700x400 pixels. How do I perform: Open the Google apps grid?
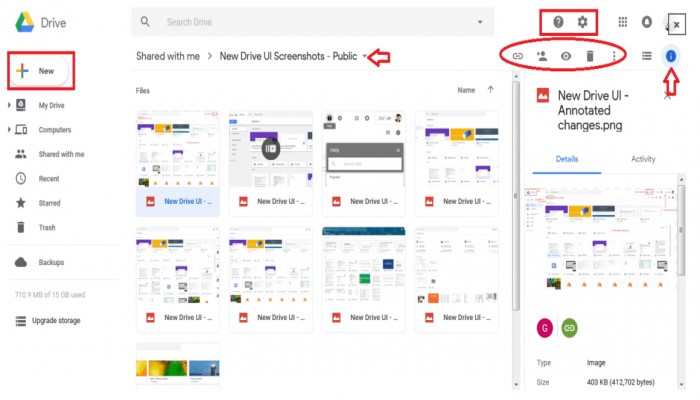pos(624,22)
